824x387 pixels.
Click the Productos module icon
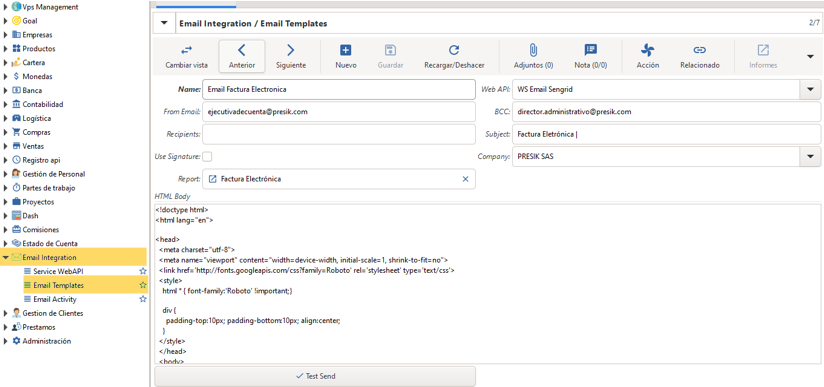(16, 49)
